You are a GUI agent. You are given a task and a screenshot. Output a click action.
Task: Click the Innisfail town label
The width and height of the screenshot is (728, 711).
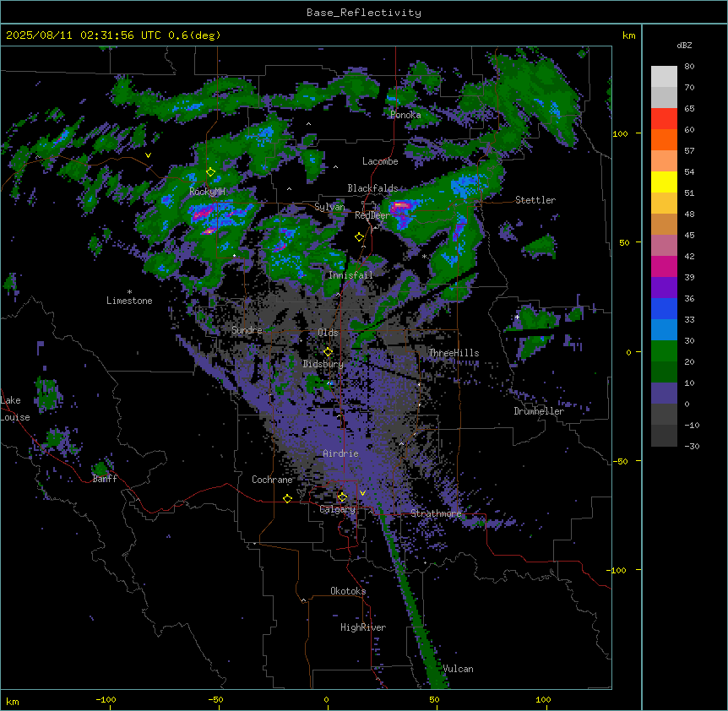350,275
